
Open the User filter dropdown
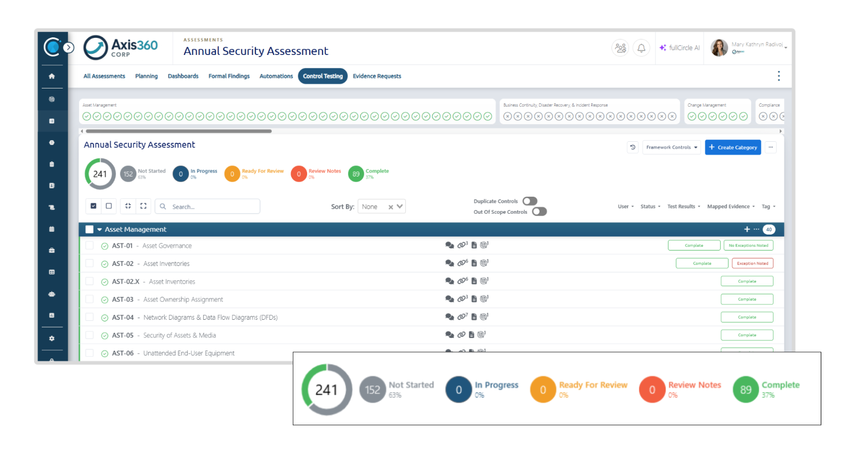(x=626, y=207)
